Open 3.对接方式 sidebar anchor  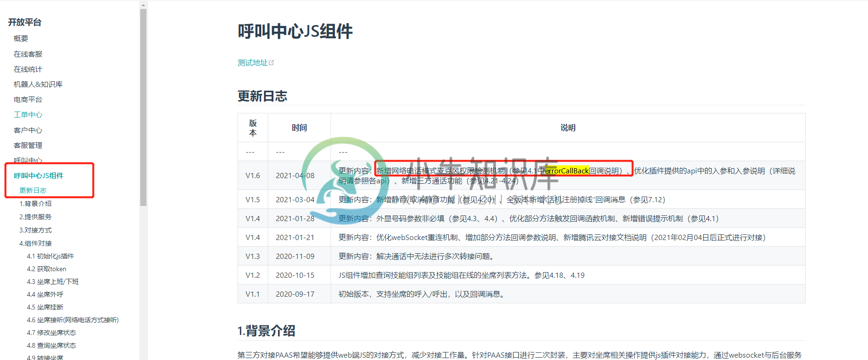(x=35, y=230)
